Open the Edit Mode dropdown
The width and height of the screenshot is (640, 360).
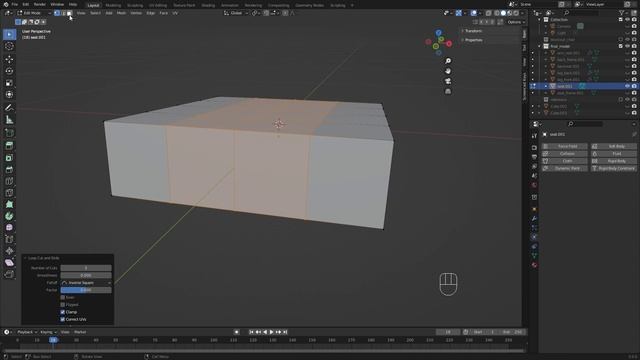34,13
